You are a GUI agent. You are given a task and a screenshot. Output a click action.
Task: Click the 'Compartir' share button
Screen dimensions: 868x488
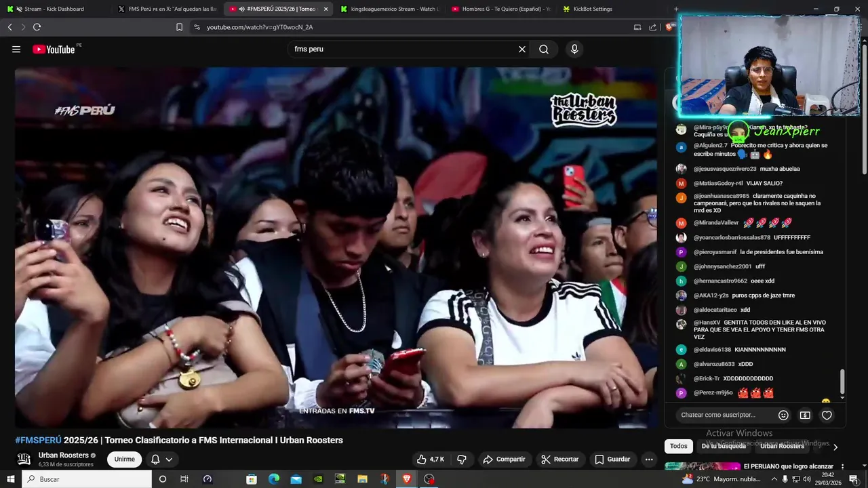(x=504, y=460)
